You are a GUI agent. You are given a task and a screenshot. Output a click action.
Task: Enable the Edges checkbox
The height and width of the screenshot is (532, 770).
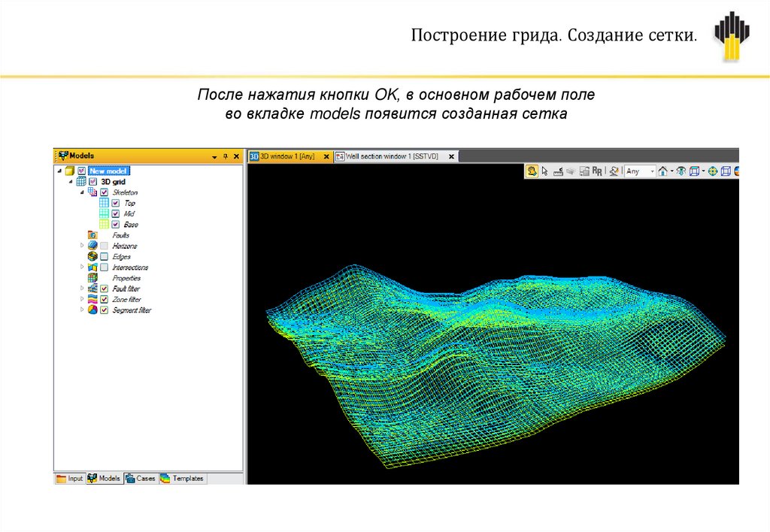(104, 256)
